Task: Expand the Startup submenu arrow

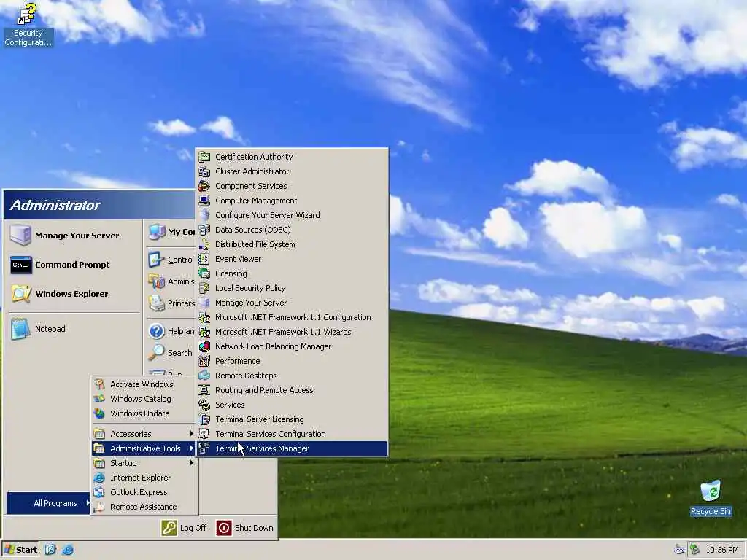Action: pos(191,463)
